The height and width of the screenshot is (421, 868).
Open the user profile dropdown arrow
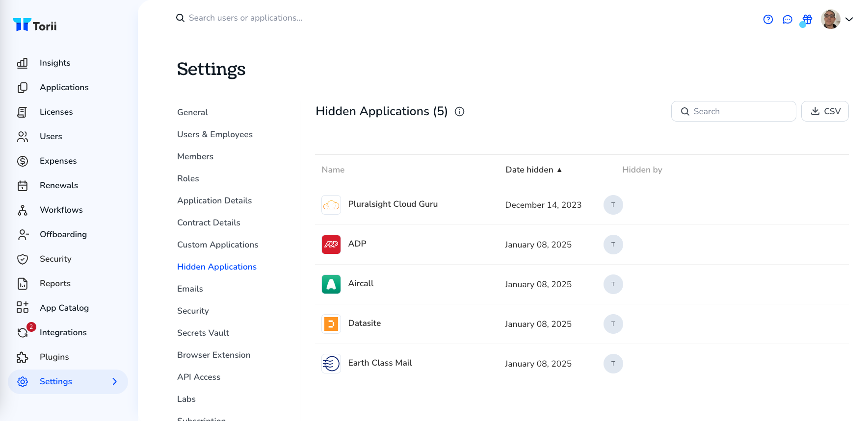(x=849, y=20)
